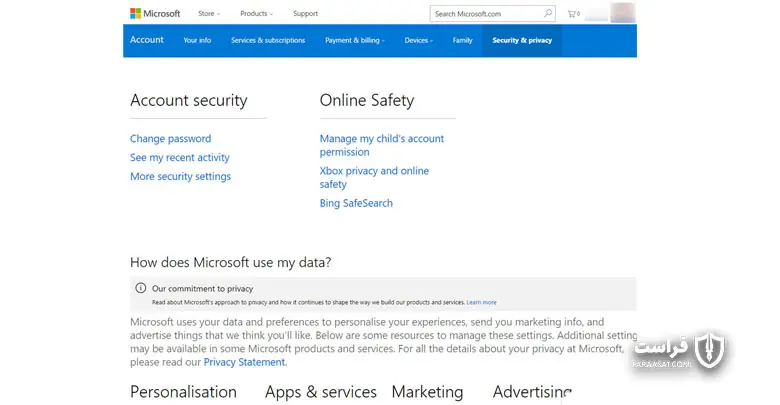
Task: Open the Family tab
Action: pyautogui.click(x=462, y=40)
